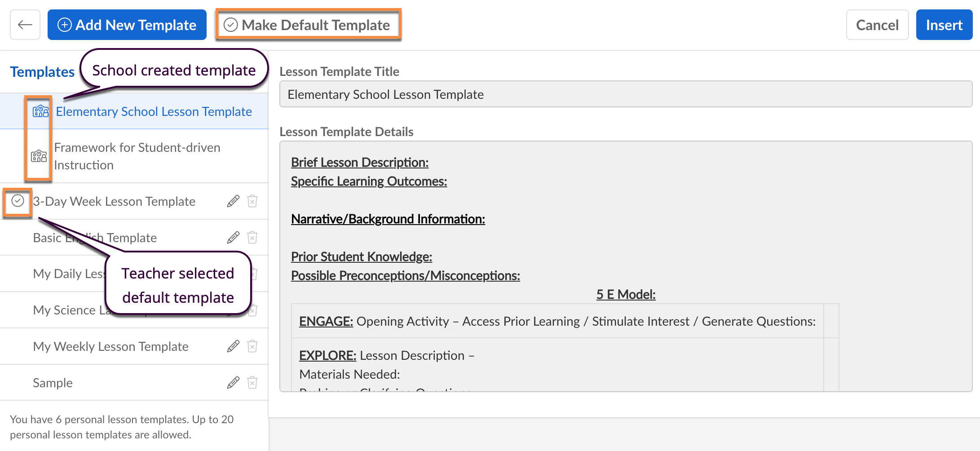The image size is (980, 451).
Task: Click school icon beside Elementary School Lesson Template
Action: tap(40, 111)
